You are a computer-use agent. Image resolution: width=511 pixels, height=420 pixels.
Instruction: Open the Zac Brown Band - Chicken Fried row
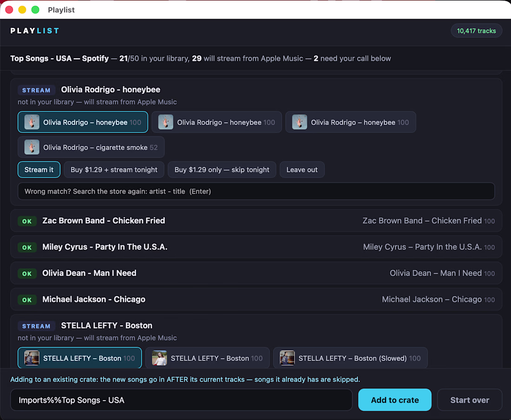256,221
